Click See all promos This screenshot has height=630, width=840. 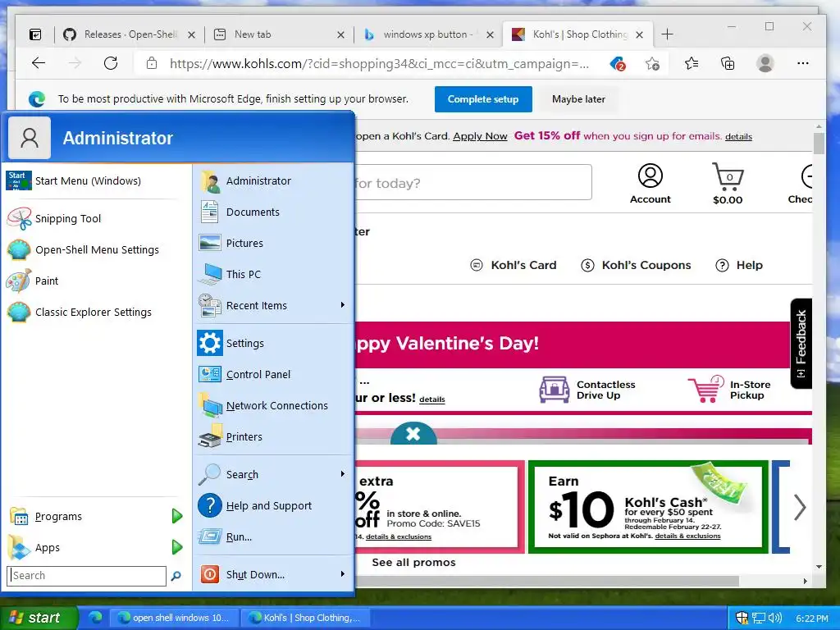coord(413,563)
